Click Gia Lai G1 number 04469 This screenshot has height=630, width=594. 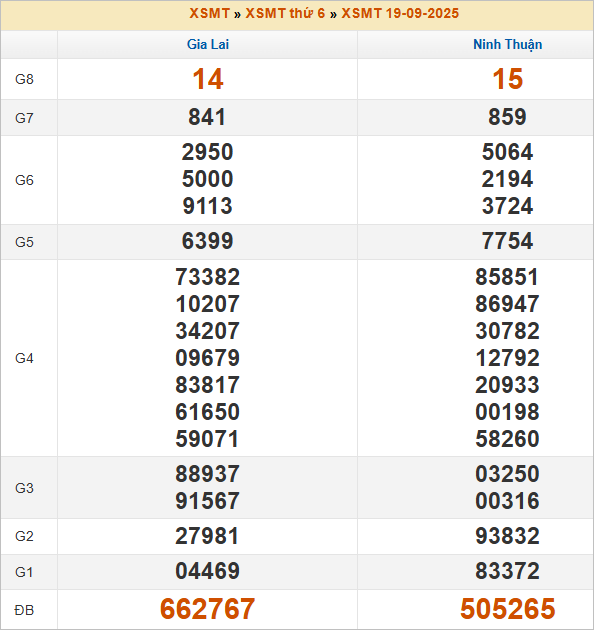click(x=207, y=571)
